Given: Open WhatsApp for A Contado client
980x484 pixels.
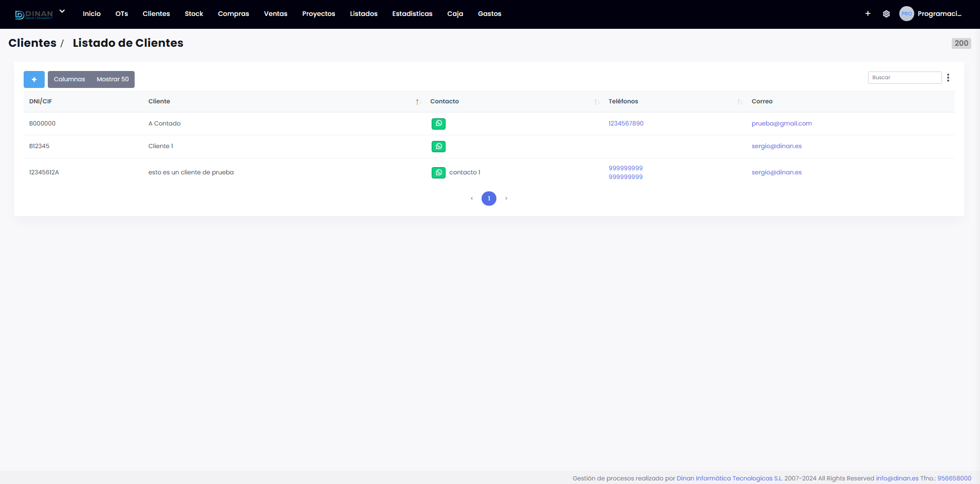Looking at the screenshot, I should point(438,123).
